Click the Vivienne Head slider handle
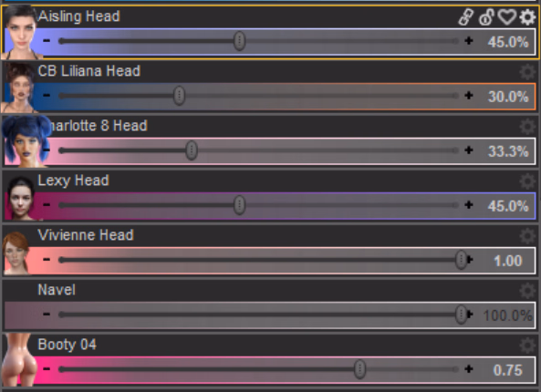541x392 pixels. (462, 260)
